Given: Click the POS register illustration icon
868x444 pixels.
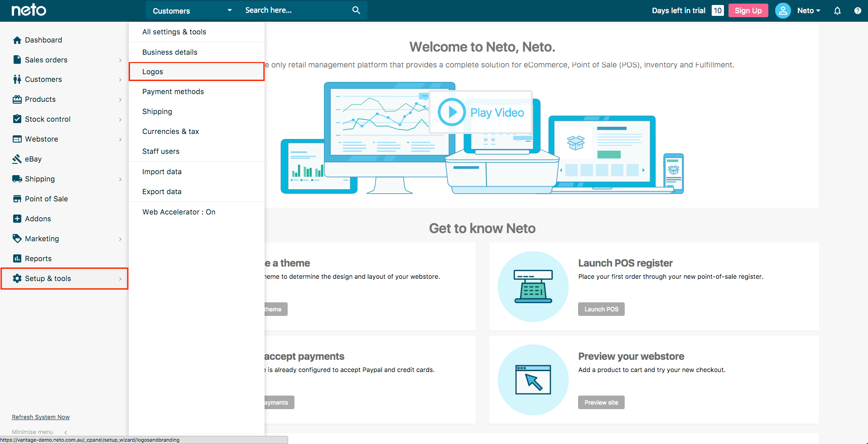Looking at the screenshot, I should [533, 286].
